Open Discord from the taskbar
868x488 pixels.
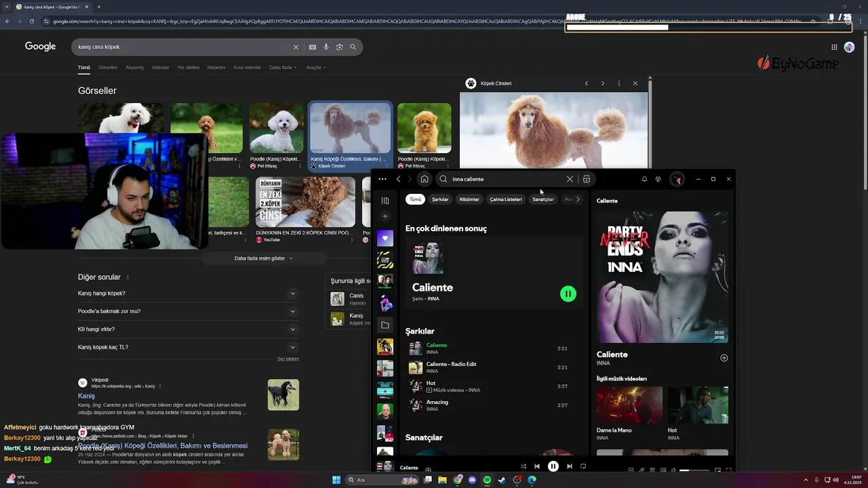pos(472,480)
